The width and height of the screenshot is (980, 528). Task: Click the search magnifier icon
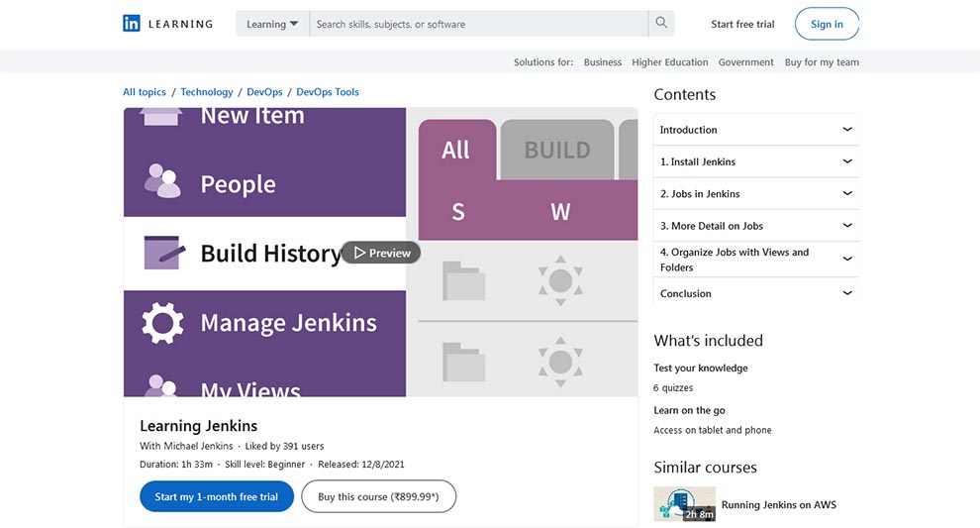pos(661,23)
